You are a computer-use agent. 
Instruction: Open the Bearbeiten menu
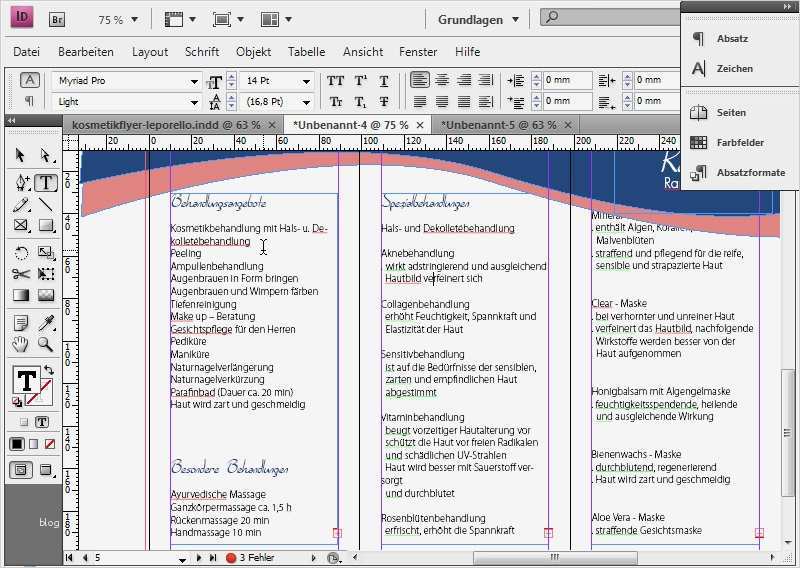(x=86, y=52)
